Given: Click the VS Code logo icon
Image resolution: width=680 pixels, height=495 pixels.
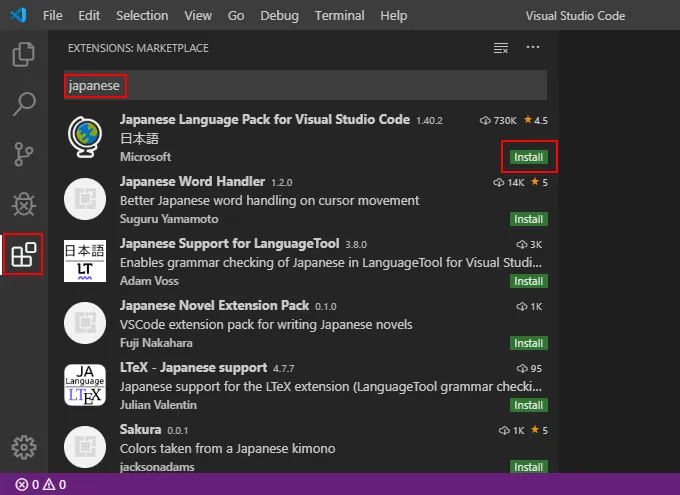Looking at the screenshot, I should click(x=19, y=15).
